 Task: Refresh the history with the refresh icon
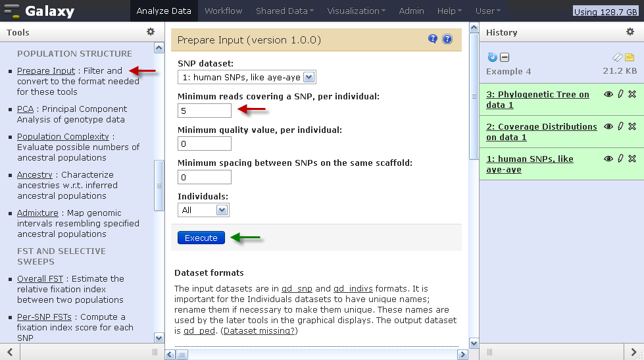tap(492, 57)
